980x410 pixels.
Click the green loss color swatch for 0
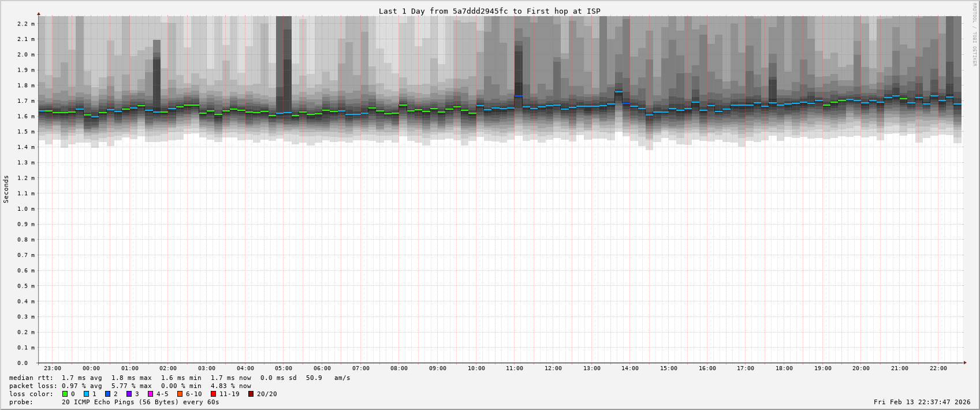pyautogui.click(x=65, y=394)
